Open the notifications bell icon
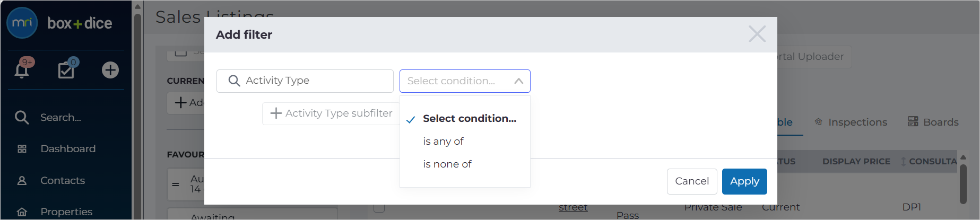Image resolution: width=980 pixels, height=220 pixels. pos(22,70)
